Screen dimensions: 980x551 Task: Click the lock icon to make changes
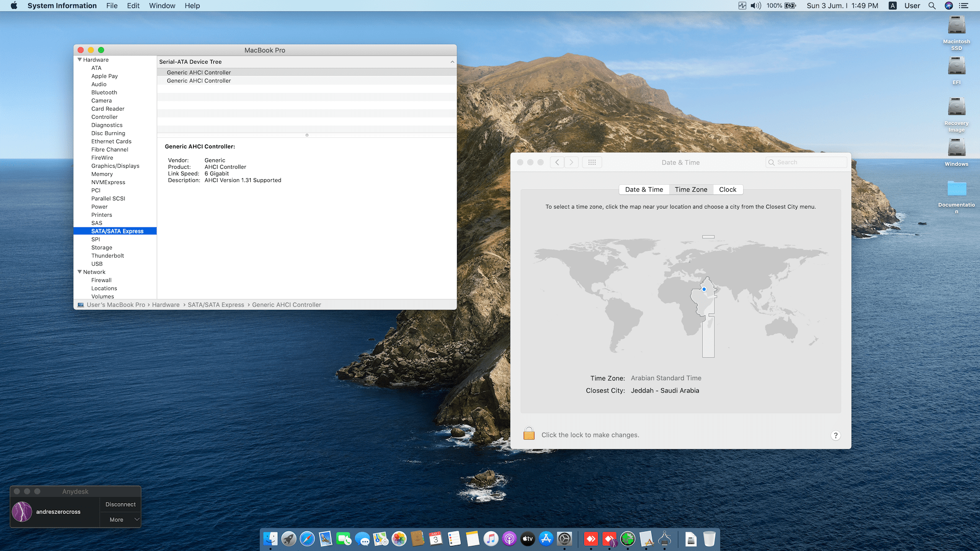click(529, 434)
